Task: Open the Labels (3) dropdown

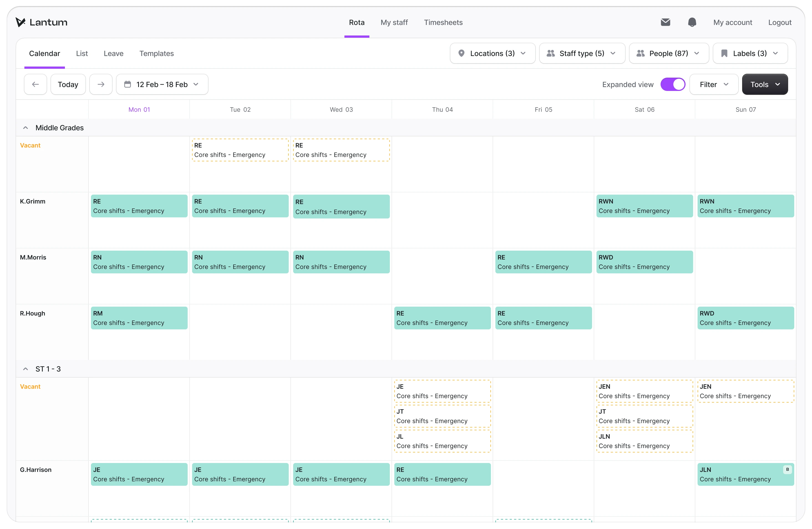Action: (x=750, y=54)
